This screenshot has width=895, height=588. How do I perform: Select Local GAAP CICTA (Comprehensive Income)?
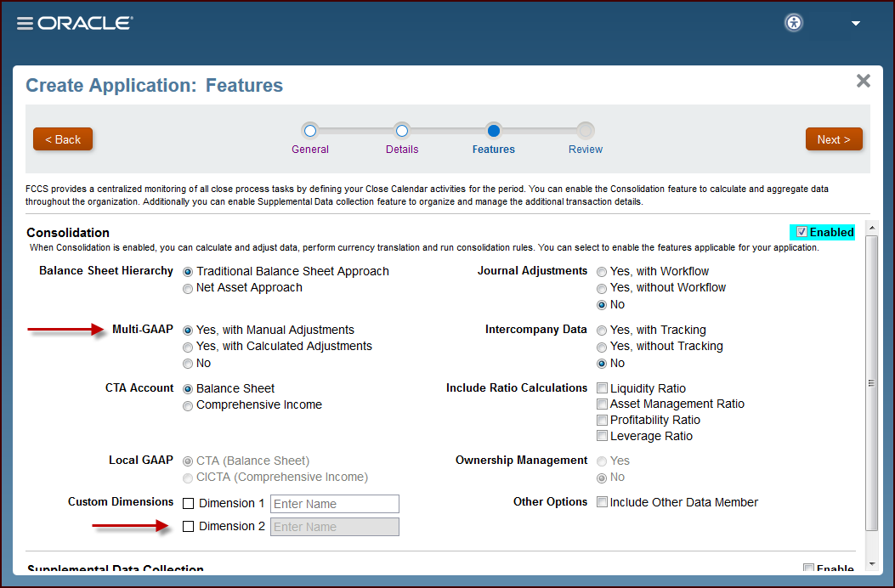(x=188, y=478)
